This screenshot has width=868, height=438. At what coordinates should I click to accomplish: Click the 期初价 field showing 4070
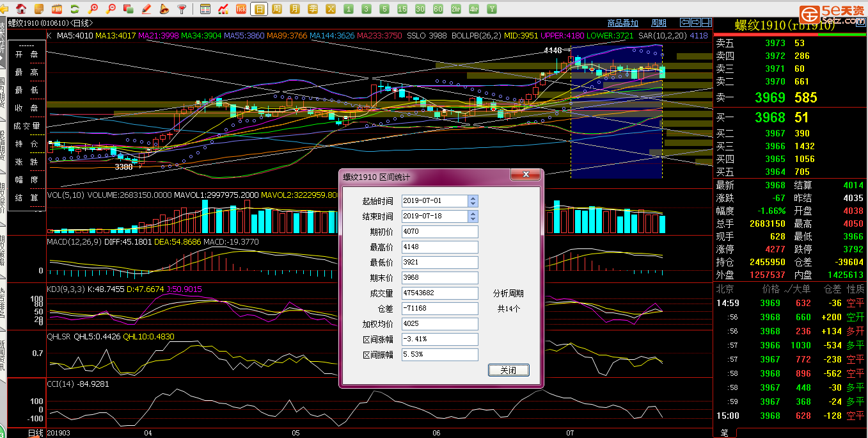coord(439,232)
